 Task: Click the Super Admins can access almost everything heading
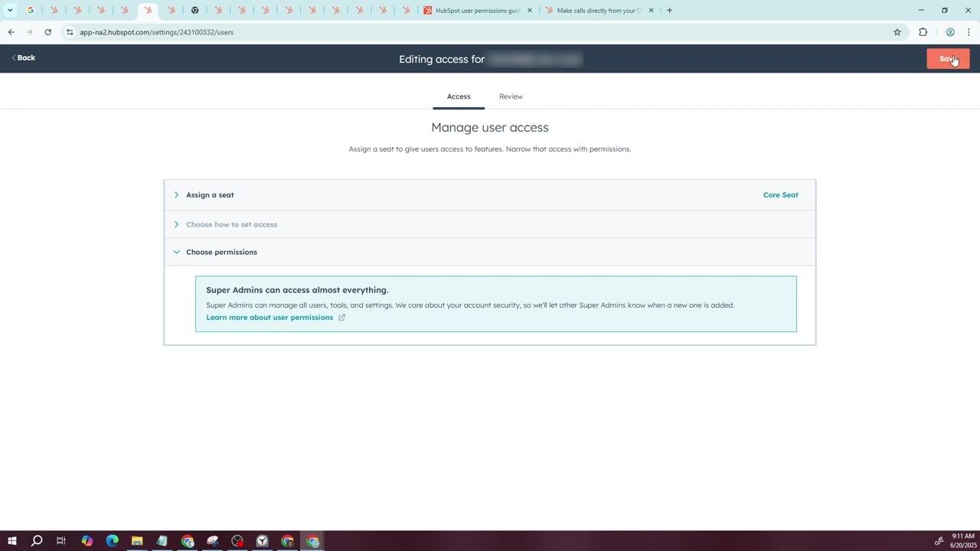297,290
